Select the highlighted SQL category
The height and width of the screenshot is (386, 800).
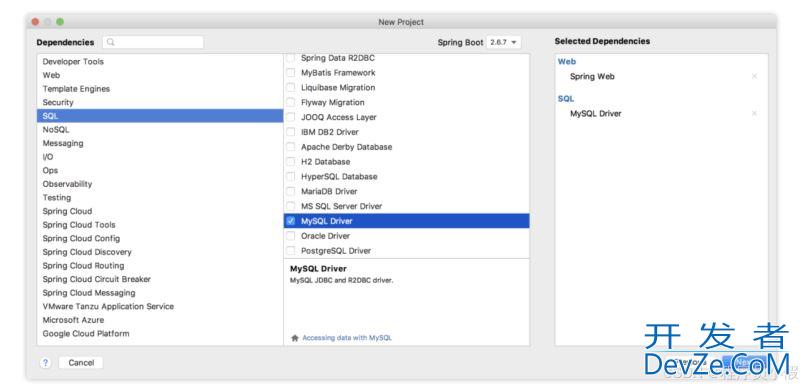pyautogui.click(x=160, y=116)
